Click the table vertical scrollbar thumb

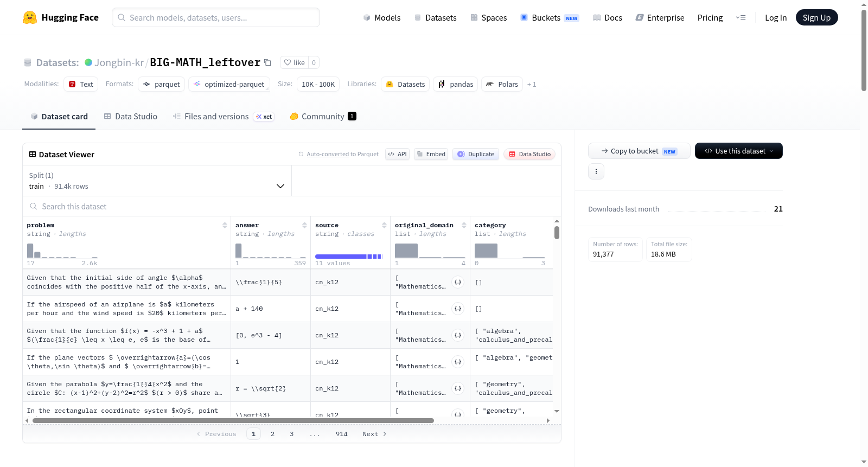[557, 233]
